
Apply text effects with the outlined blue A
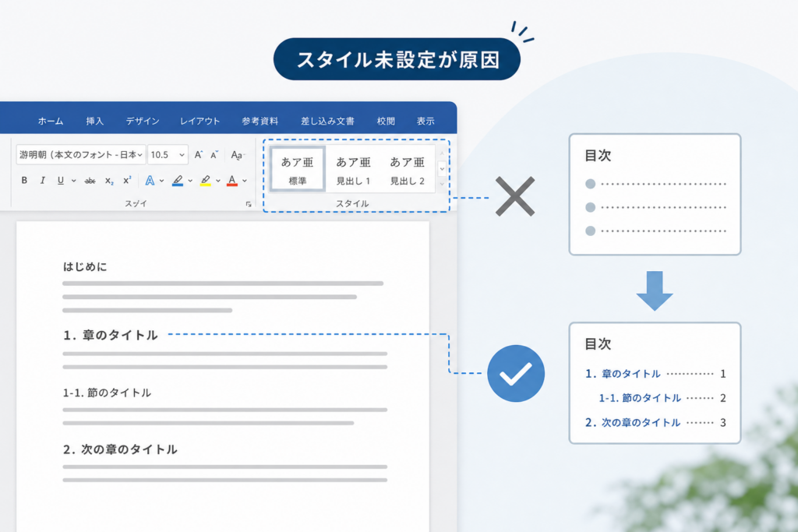pyautogui.click(x=150, y=181)
